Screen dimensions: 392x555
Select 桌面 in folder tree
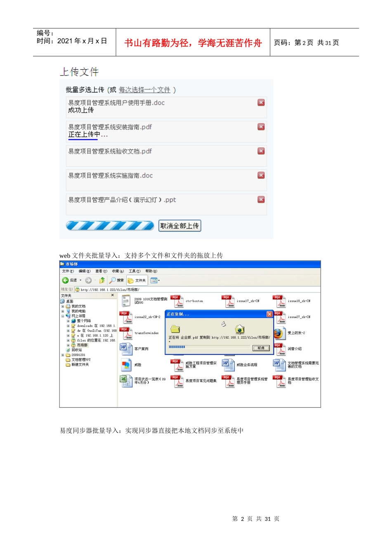pos(70,301)
